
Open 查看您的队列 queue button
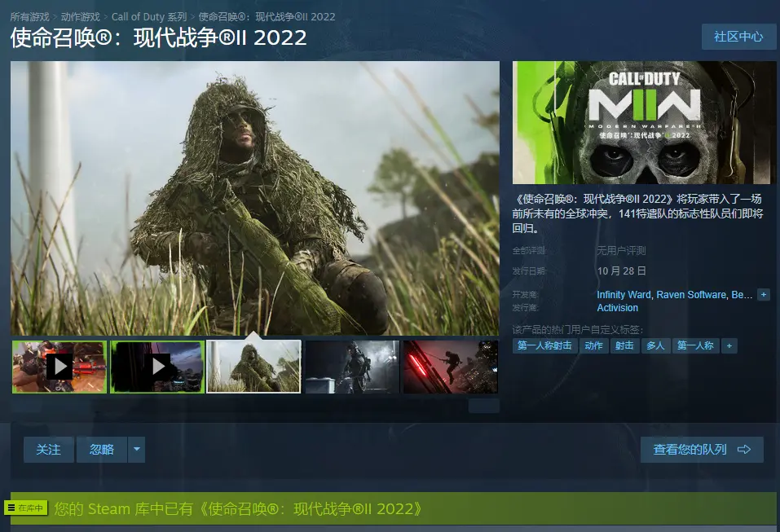[702, 450]
